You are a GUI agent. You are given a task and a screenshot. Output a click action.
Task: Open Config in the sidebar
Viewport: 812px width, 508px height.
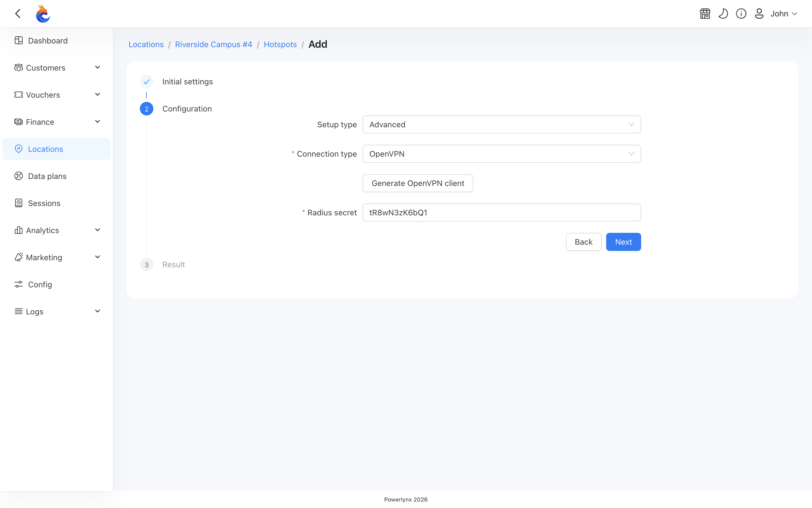56,284
